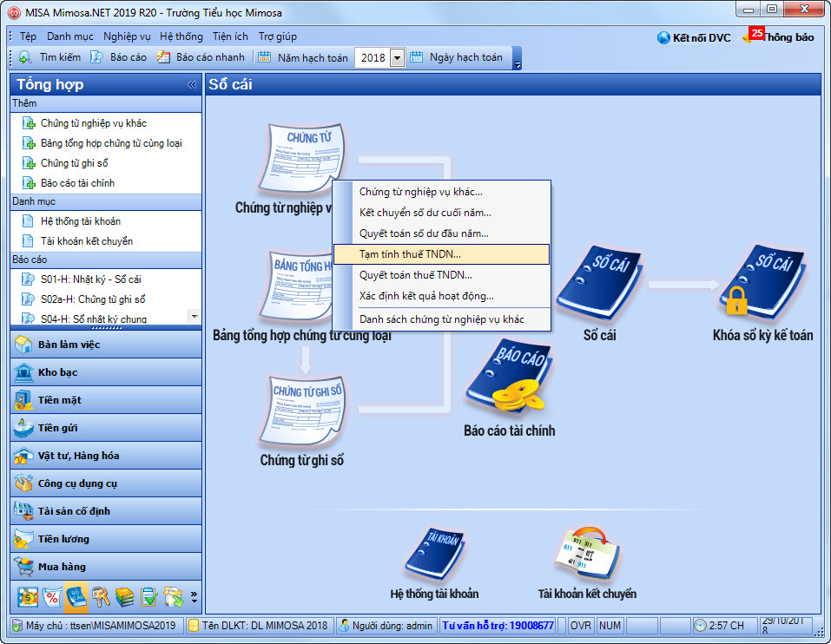The height and width of the screenshot is (644, 831).
Task: Click the Ngày hạch toán calendar button
Action: 457,57
